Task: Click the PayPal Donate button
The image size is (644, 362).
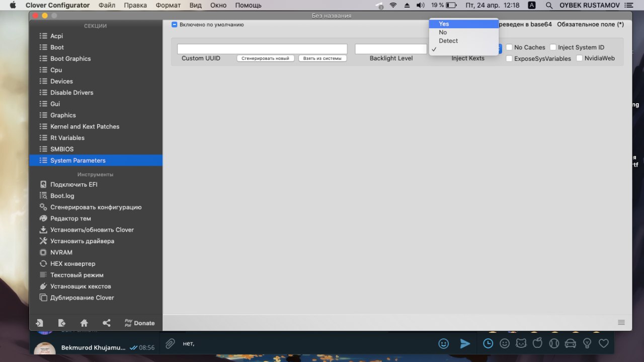Action: coord(140,323)
